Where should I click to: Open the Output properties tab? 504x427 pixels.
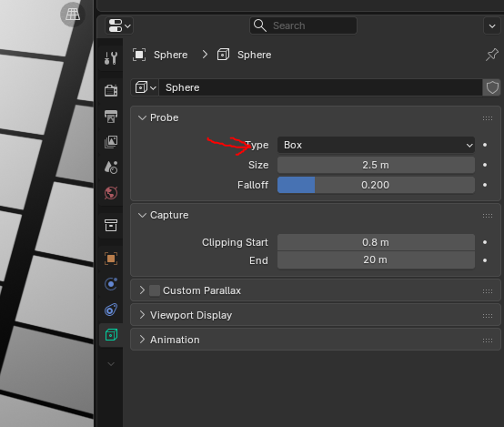click(x=111, y=117)
